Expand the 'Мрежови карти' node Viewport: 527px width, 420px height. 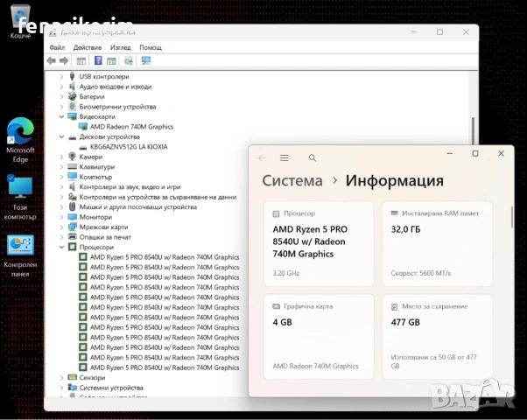(x=61, y=227)
